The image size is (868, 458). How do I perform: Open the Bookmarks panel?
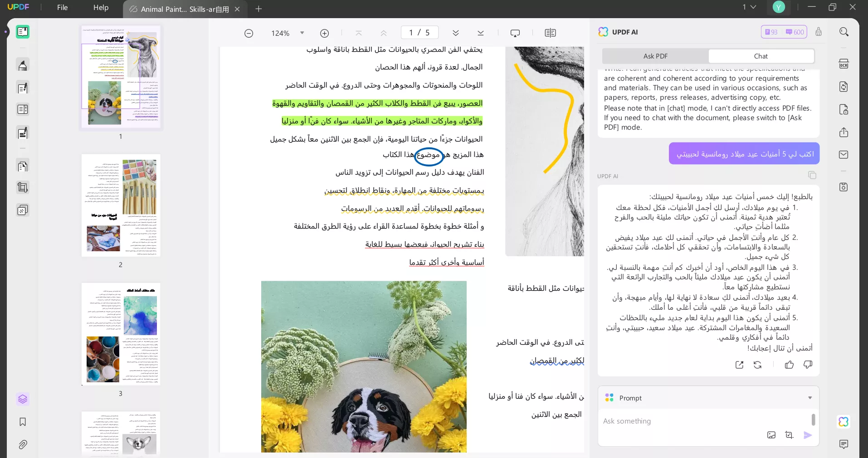point(23,422)
